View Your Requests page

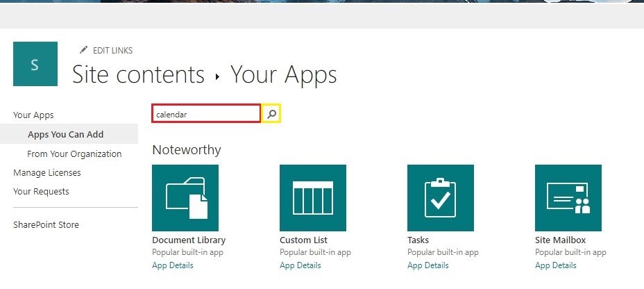(x=41, y=192)
